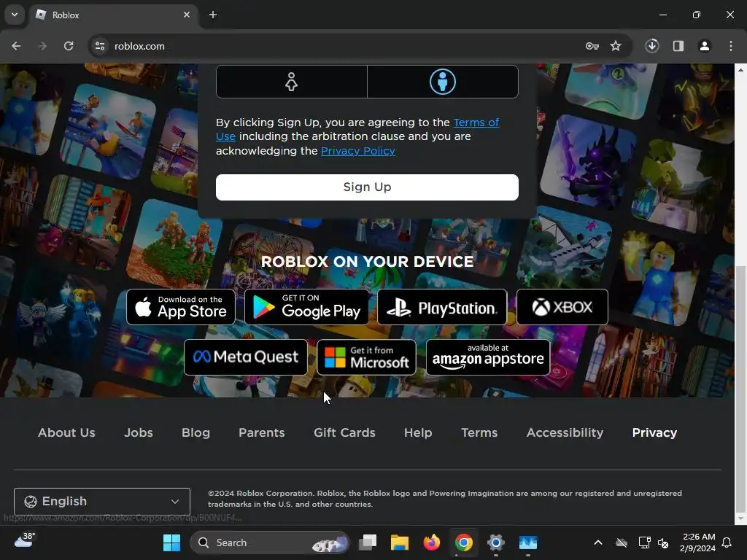The height and width of the screenshot is (560, 747).
Task: Go to Help footer link
Action: click(418, 432)
